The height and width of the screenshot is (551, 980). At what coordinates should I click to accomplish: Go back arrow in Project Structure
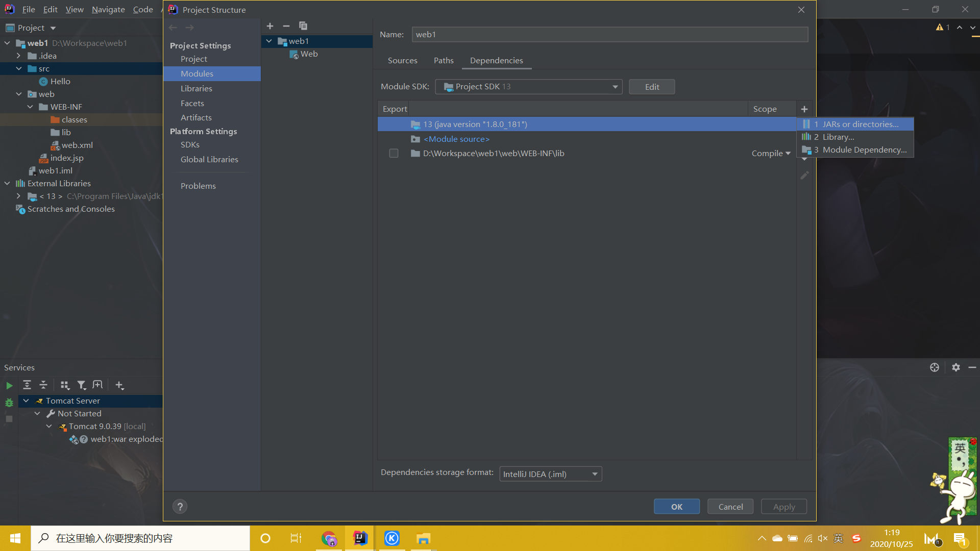click(x=173, y=28)
